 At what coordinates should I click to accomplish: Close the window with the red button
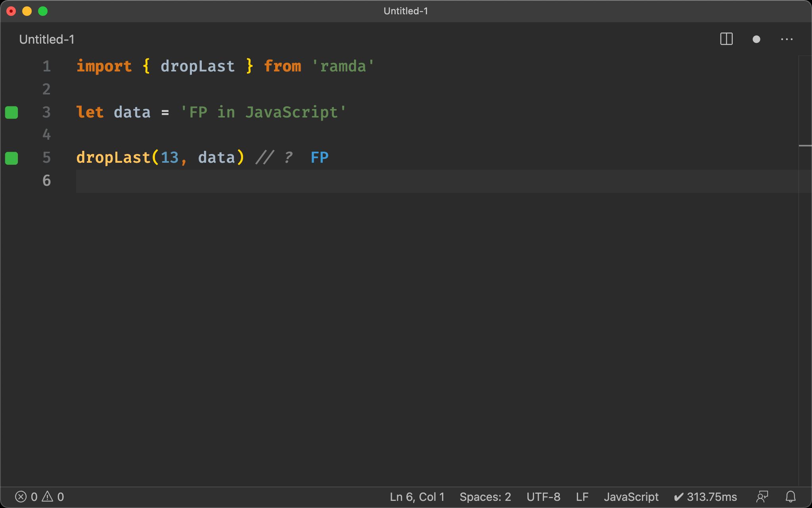tap(11, 11)
